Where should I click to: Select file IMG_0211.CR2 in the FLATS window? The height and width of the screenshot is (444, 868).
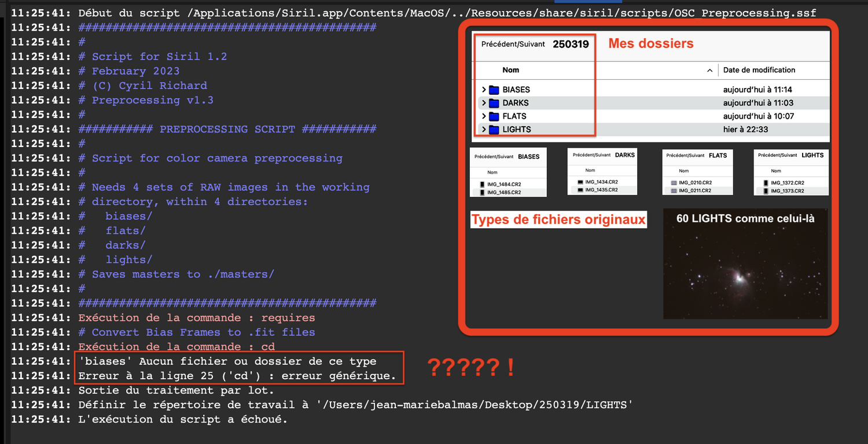pos(695,190)
